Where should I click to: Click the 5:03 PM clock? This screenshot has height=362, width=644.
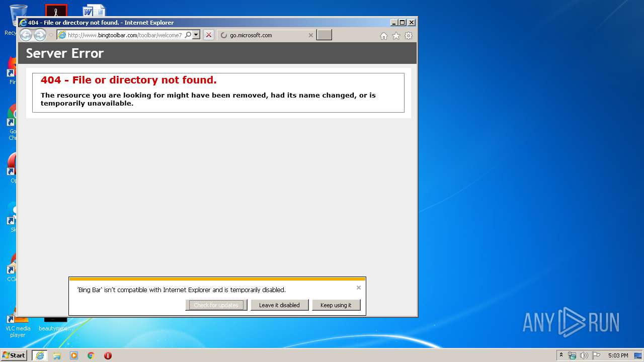click(x=618, y=355)
